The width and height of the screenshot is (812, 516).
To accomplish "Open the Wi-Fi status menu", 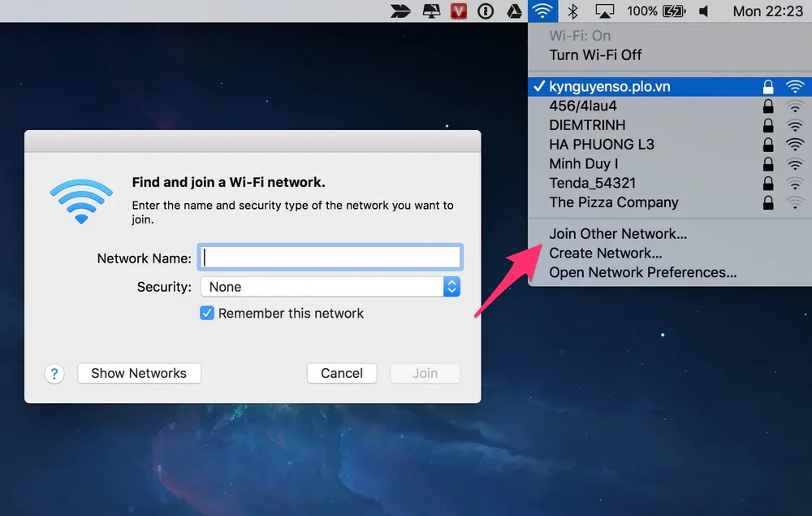I will tap(542, 11).
